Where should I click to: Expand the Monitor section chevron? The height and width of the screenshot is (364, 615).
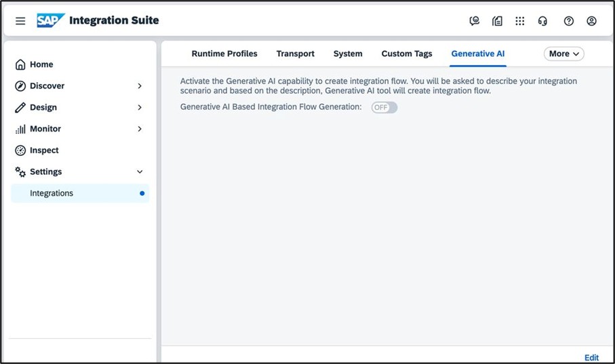coord(140,129)
